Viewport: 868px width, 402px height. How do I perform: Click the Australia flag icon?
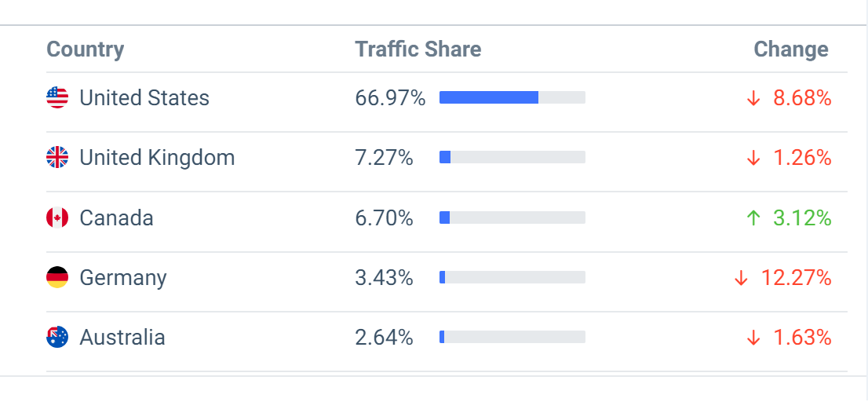pos(57,338)
